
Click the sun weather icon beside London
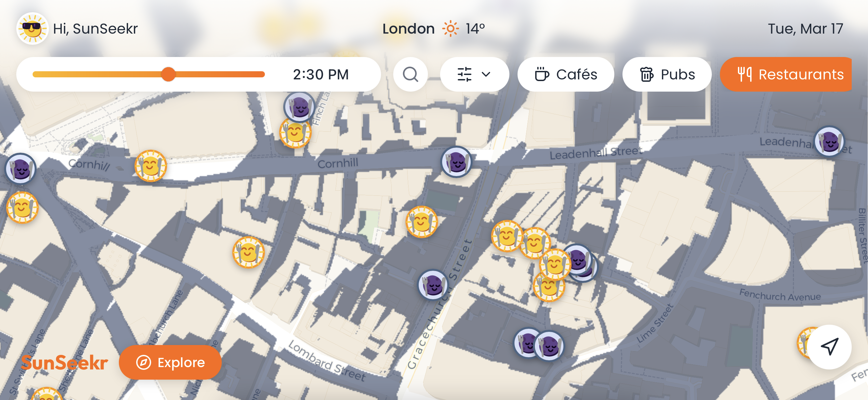click(450, 29)
